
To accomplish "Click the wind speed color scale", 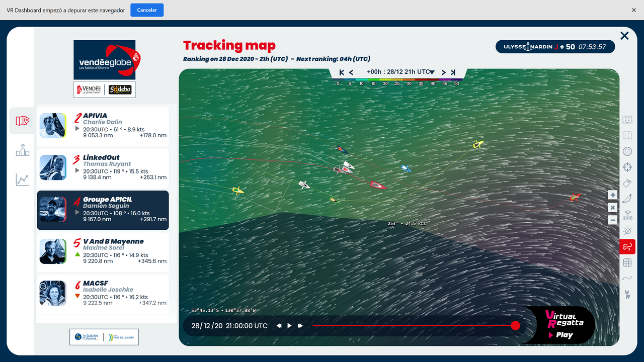I will [x=398, y=81].
